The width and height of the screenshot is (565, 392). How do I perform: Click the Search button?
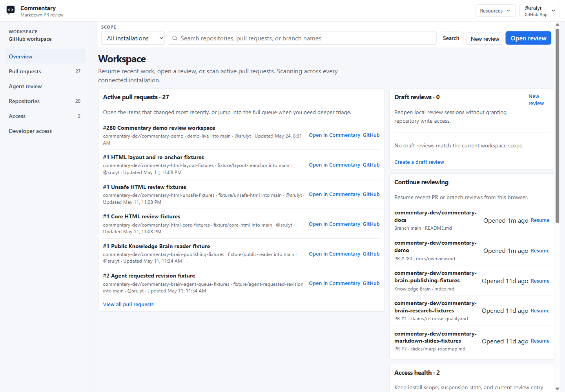tap(451, 38)
